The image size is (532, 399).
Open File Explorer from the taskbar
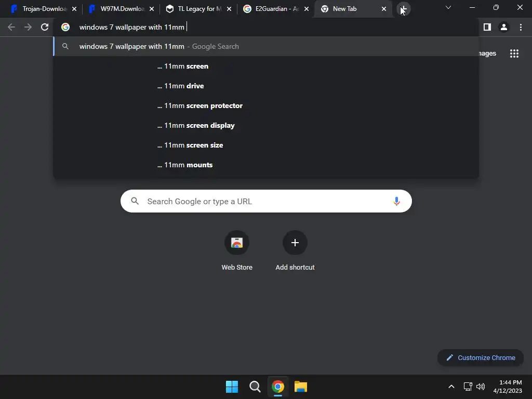click(301, 387)
